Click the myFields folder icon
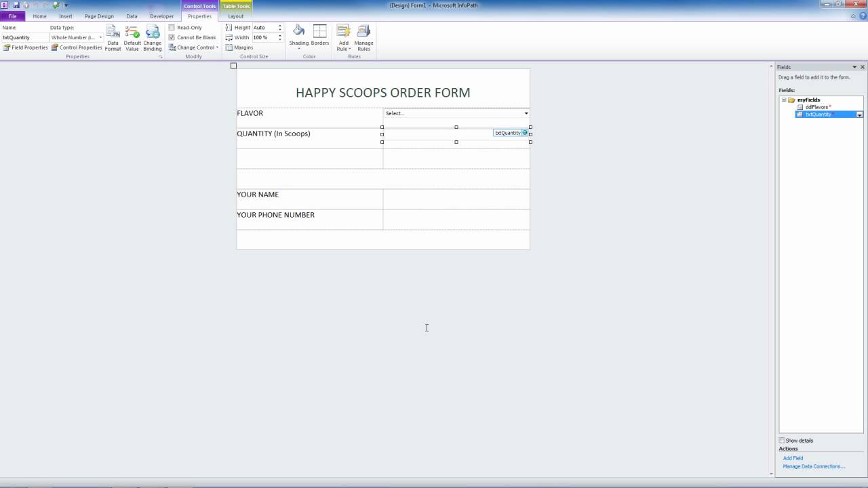The height and width of the screenshot is (488, 868). (791, 100)
